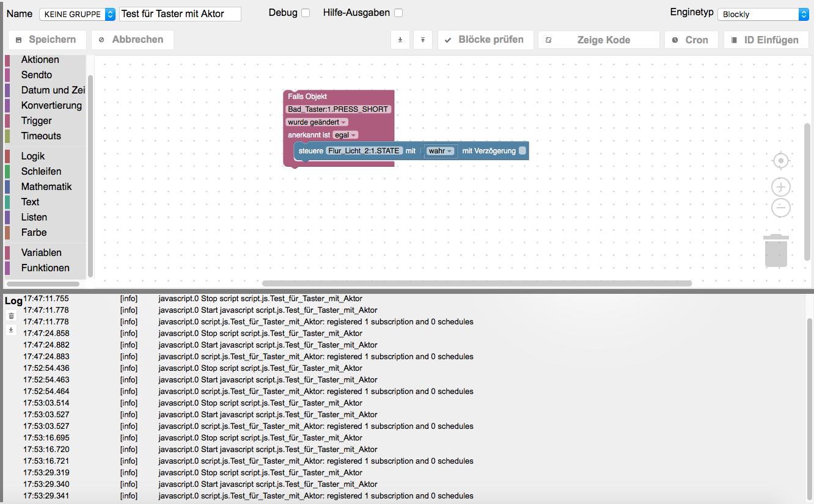Image resolution: width=814 pixels, height=504 pixels.
Task: Open the Aktionen block category
Action: click(40, 60)
